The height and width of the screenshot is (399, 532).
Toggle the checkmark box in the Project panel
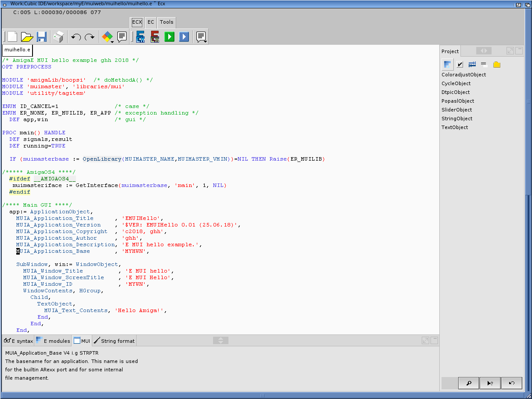(460, 65)
